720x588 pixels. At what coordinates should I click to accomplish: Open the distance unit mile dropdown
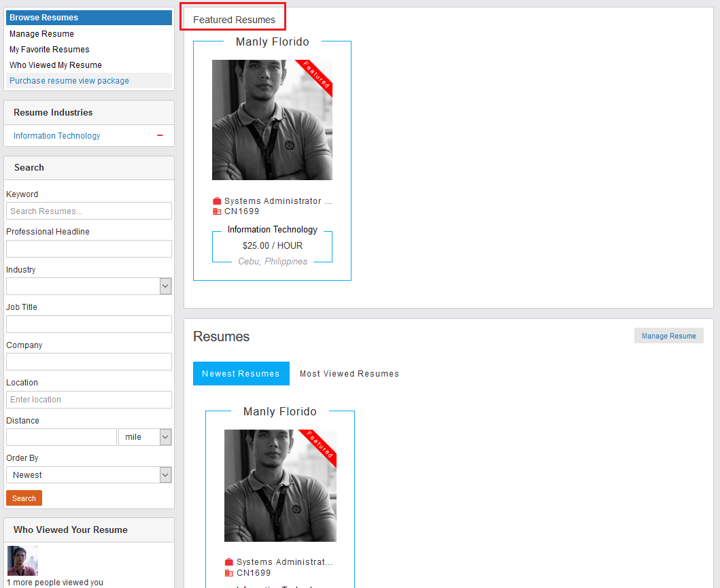[x=166, y=437]
